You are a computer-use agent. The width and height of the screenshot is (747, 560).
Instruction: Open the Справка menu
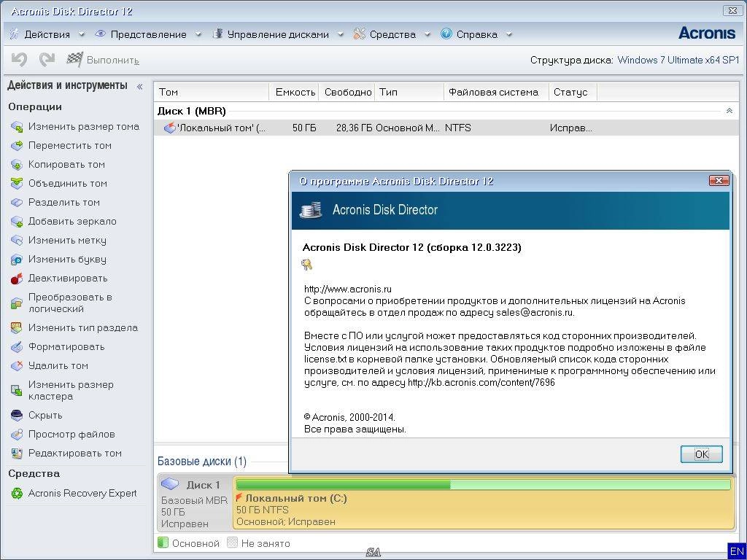click(x=477, y=34)
